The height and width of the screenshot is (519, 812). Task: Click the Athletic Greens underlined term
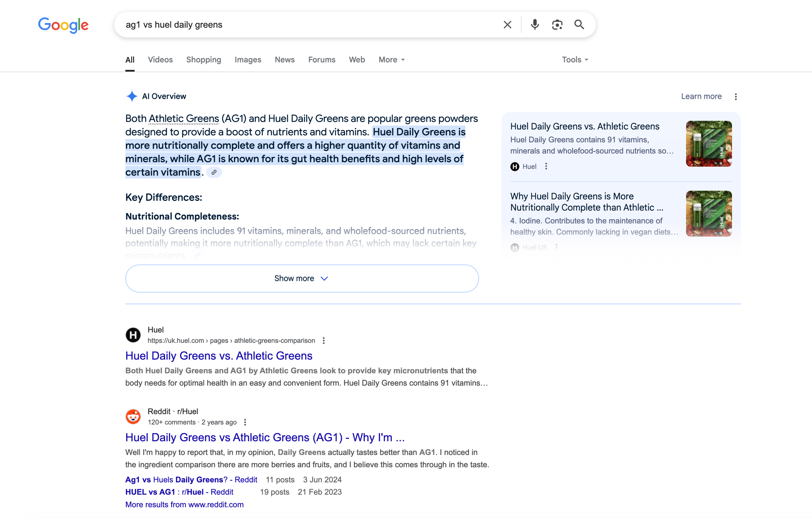(x=184, y=119)
